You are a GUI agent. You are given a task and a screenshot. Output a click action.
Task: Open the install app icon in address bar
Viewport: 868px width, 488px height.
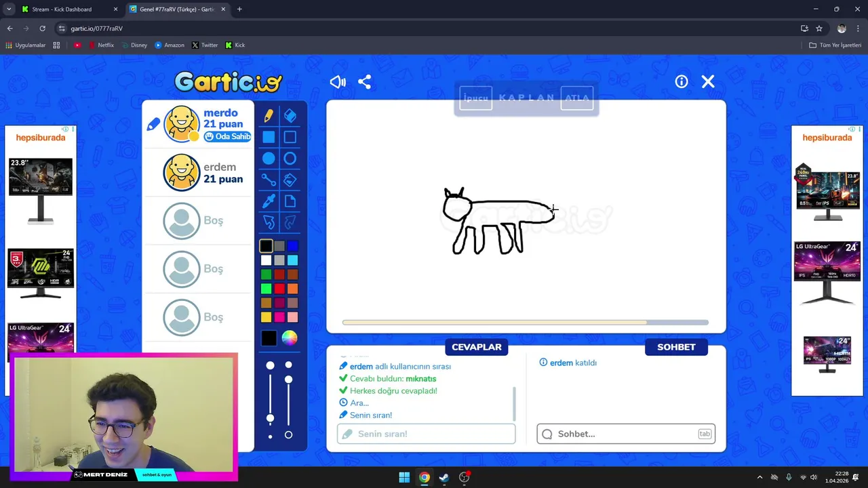click(804, 28)
